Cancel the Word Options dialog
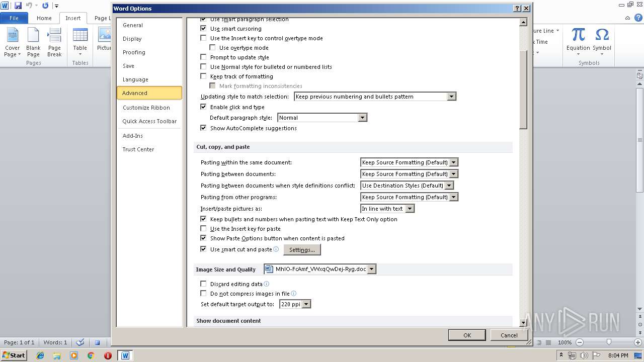The width and height of the screenshot is (644, 362). [509, 335]
